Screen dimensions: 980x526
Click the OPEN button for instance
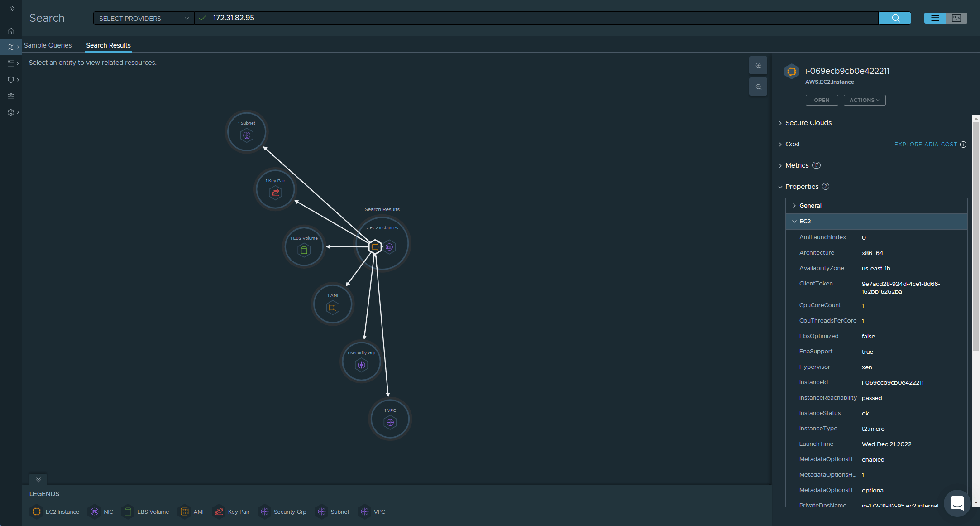coord(822,100)
